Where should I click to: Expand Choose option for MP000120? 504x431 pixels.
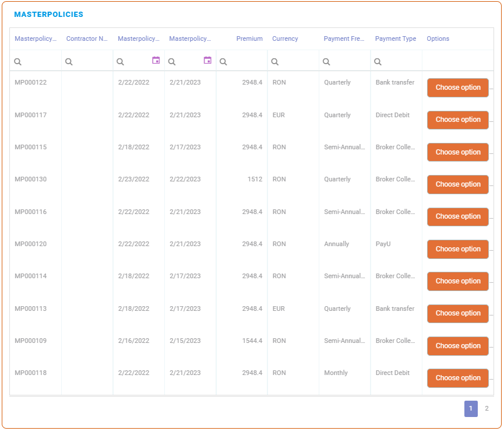coord(457,249)
